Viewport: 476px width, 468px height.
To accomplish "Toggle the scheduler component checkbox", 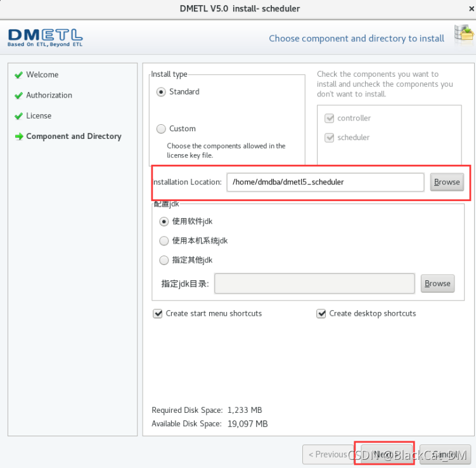I will click(x=329, y=138).
